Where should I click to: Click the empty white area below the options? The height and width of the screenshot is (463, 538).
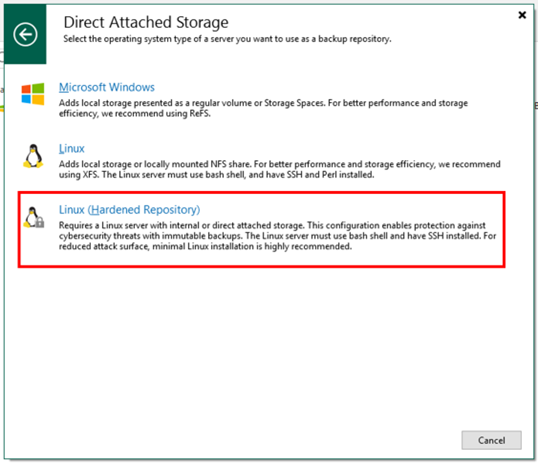click(x=261, y=347)
